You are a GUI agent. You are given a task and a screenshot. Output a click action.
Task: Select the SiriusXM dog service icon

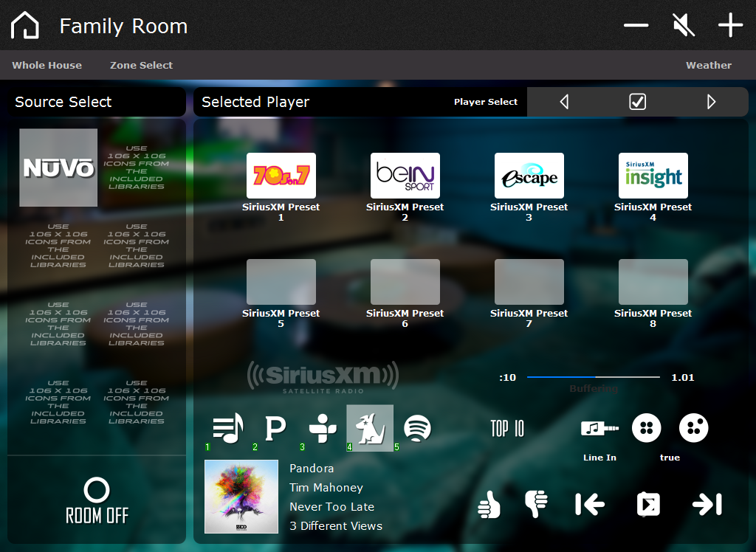coord(370,428)
